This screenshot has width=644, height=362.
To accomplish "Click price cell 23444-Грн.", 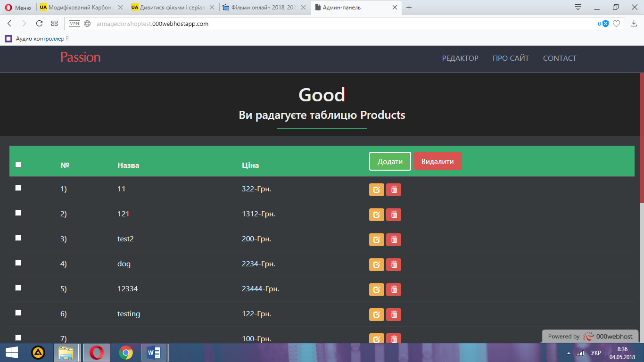I will point(260,288).
